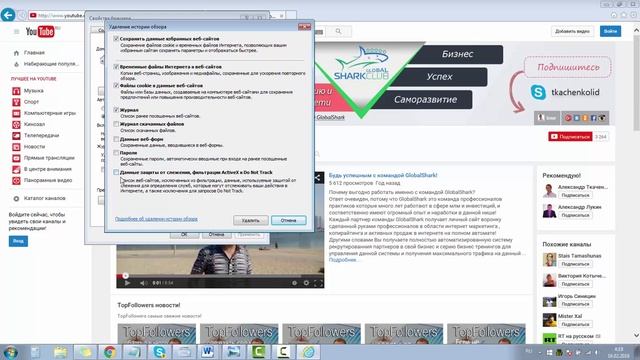Toggle Временные файлы Интернета checkbox
The height and width of the screenshot is (360, 640).
pyautogui.click(x=116, y=67)
